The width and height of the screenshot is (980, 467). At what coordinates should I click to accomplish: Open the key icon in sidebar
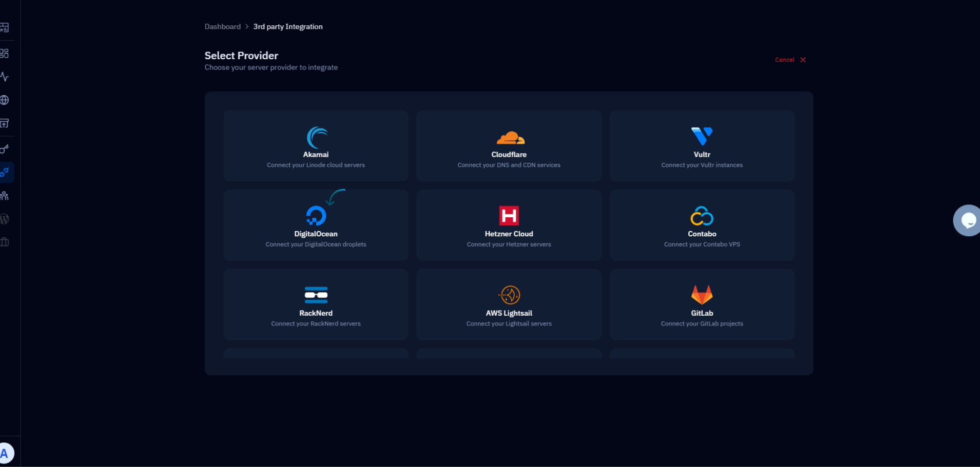click(5, 149)
